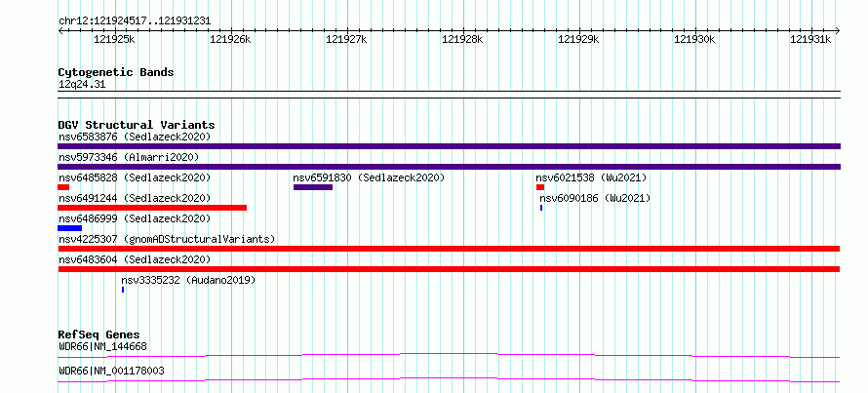Screen dimensions: 868x393
Task: Open gene label WDR66|NM_001178003
Action: point(111,371)
